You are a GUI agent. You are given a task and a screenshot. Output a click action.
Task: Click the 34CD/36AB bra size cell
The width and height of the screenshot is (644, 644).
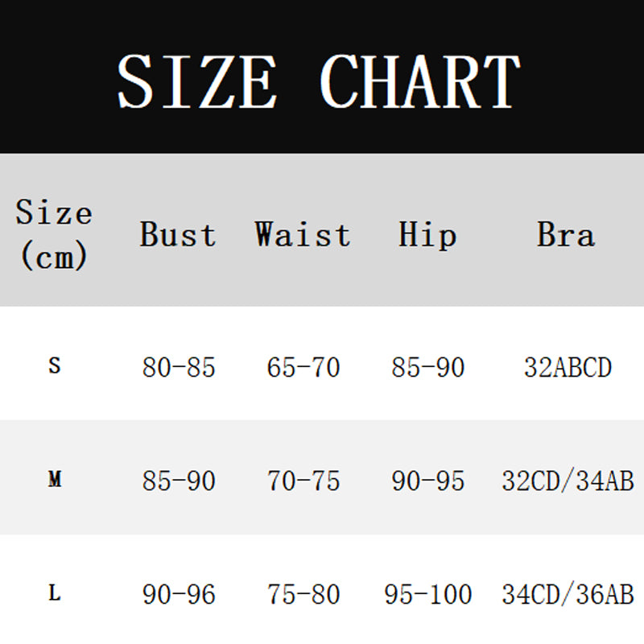pos(568,594)
